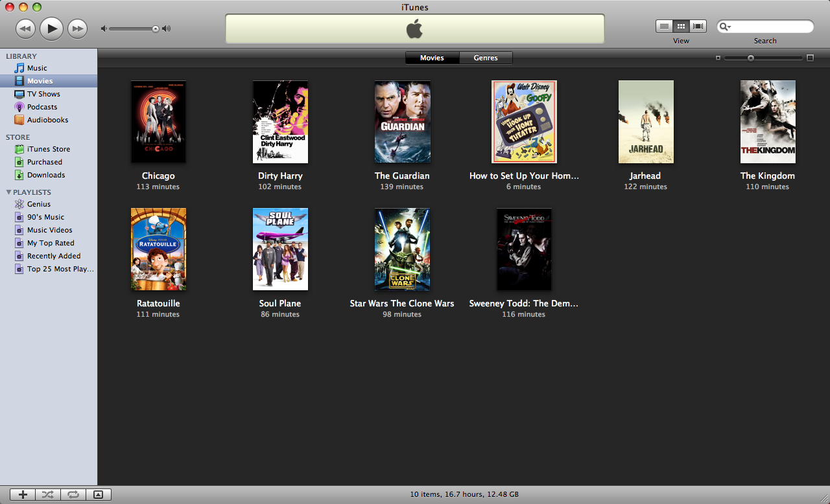
Task: Click the Apple logo display area
Action: [x=415, y=29]
